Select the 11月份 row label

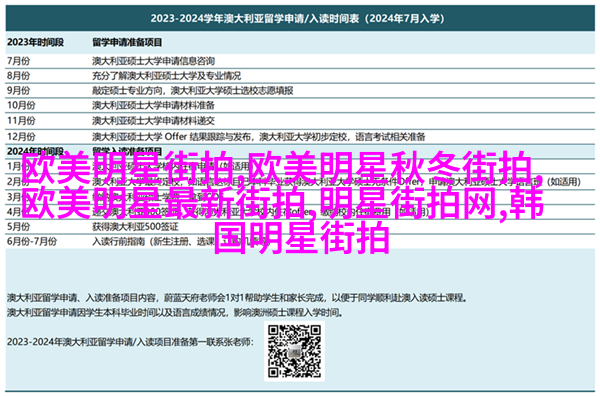point(21,121)
